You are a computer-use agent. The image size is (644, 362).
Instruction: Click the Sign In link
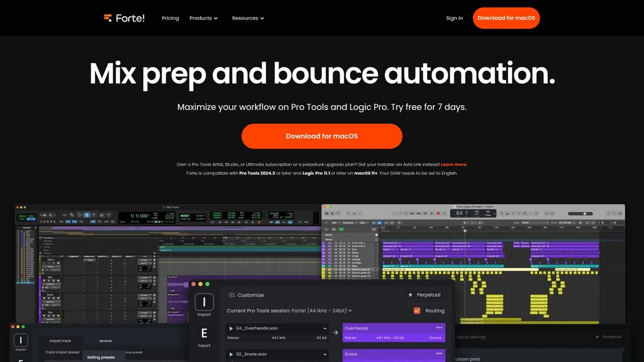454,18
